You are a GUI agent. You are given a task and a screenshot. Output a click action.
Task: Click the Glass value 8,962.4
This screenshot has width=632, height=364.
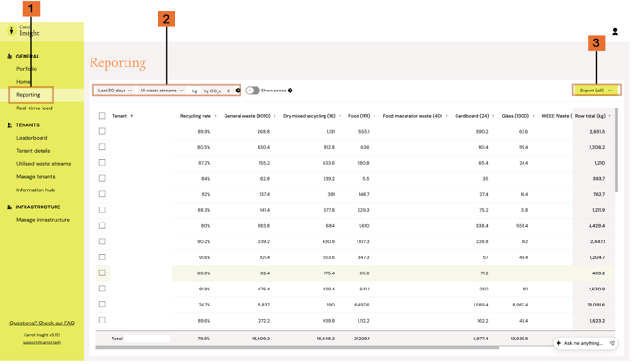521,305
